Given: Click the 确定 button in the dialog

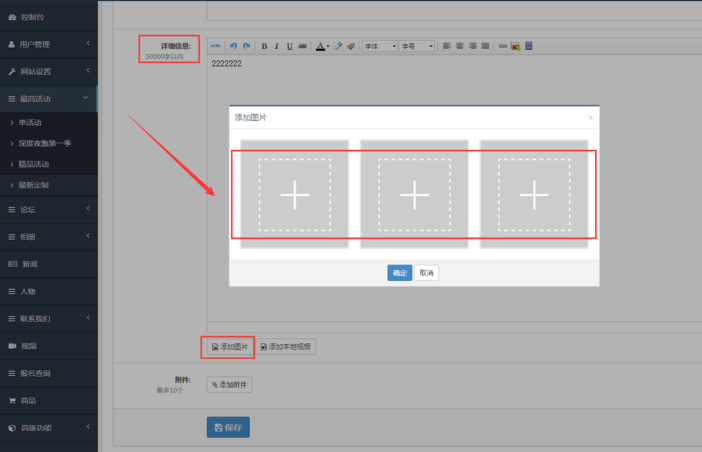Looking at the screenshot, I should tap(400, 273).
